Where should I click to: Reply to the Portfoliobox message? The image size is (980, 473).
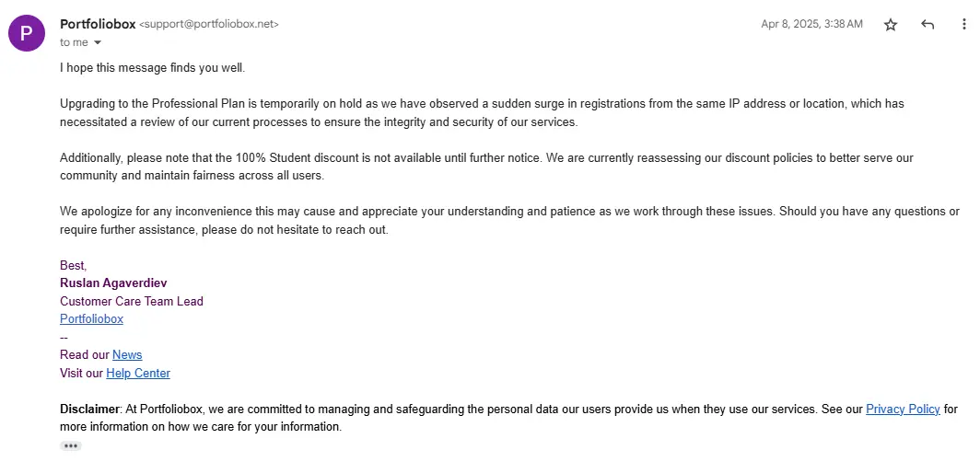927,24
